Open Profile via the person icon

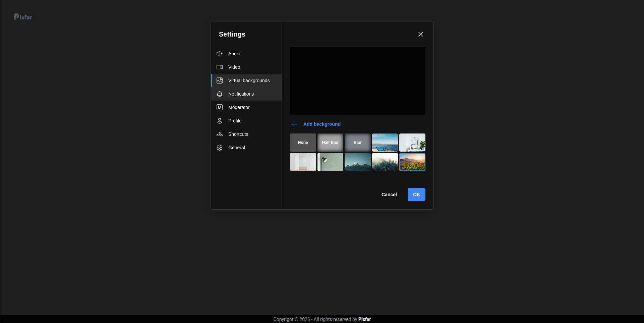(219, 121)
